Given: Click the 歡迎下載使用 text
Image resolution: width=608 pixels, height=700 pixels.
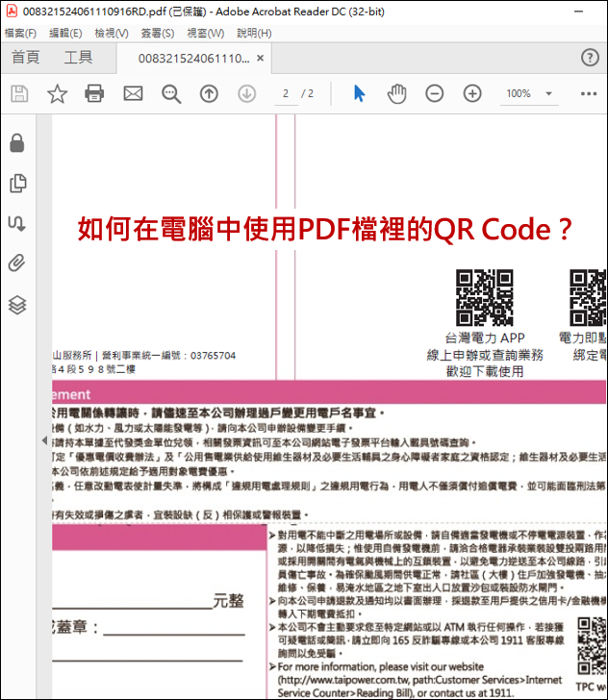Looking at the screenshot, I should 485,371.
